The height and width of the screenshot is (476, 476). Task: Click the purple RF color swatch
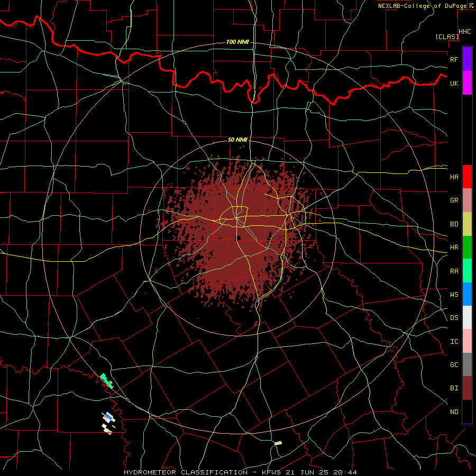[x=467, y=59]
